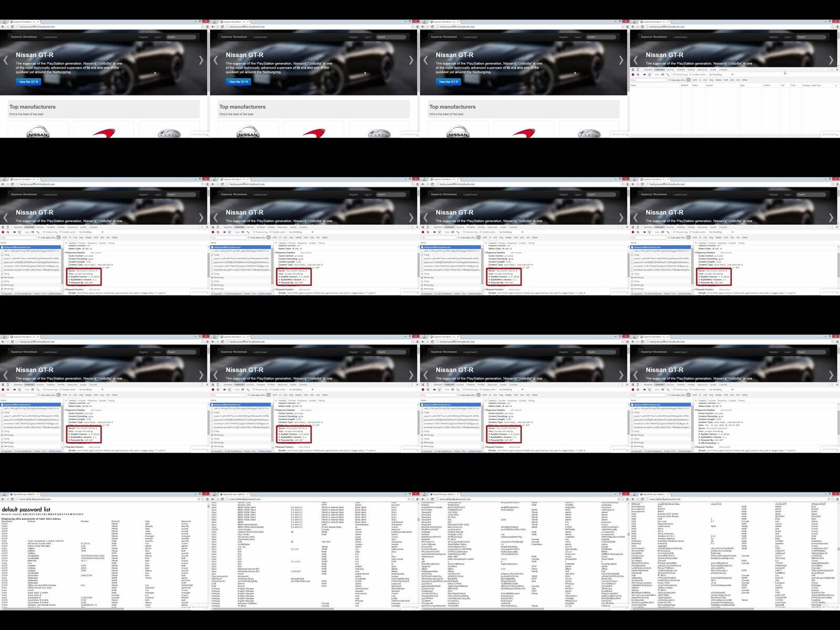Select the XHR filter in empty-Network-table frame
Screen dimensions: 840x630
[695, 80]
